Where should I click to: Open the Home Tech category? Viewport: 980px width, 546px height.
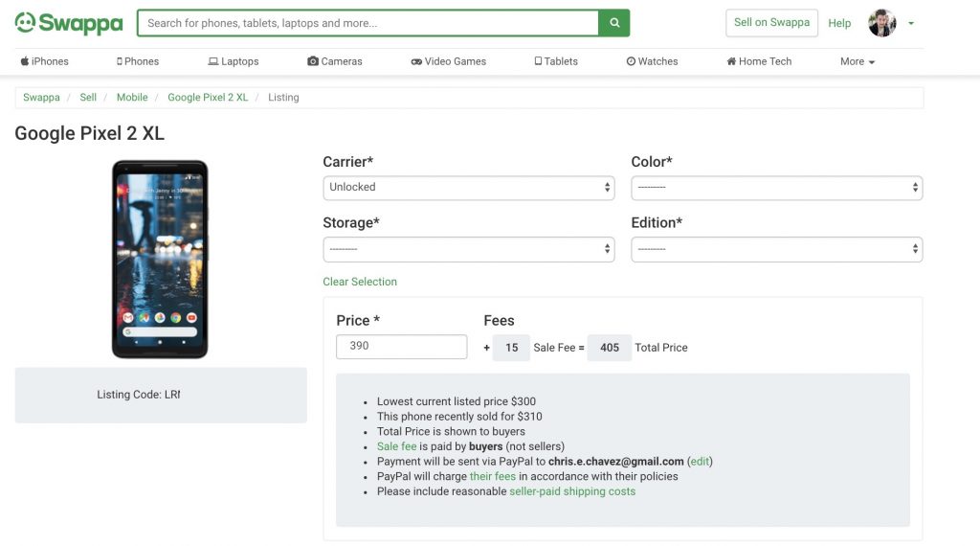[x=759, y=61]
